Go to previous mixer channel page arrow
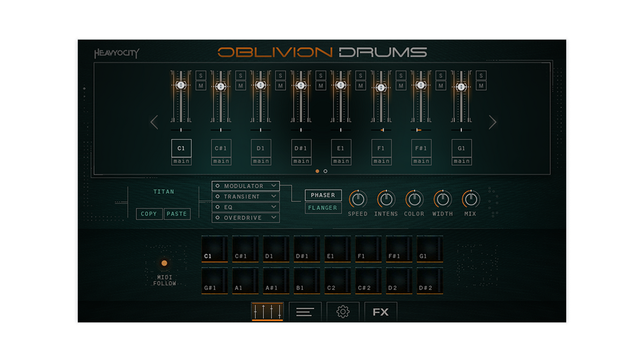This screenshot has height=362, width=644. click(x=154, y=122)
